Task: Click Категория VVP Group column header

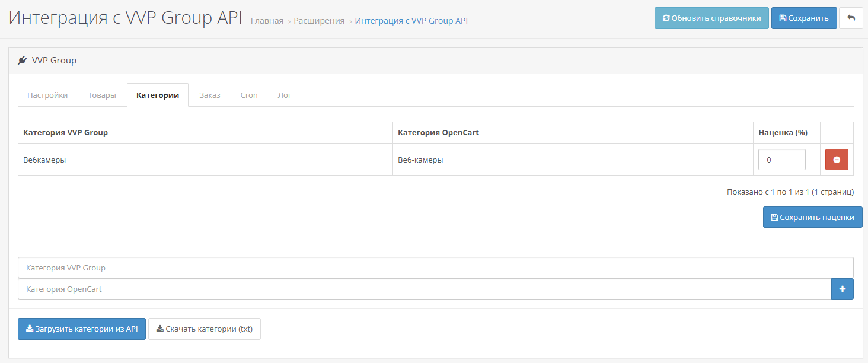Action: 205,133
